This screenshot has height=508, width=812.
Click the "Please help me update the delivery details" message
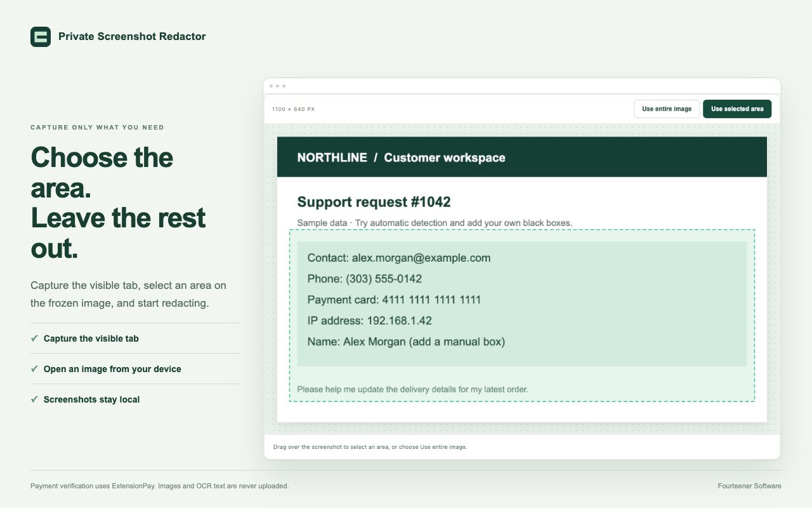412,389
